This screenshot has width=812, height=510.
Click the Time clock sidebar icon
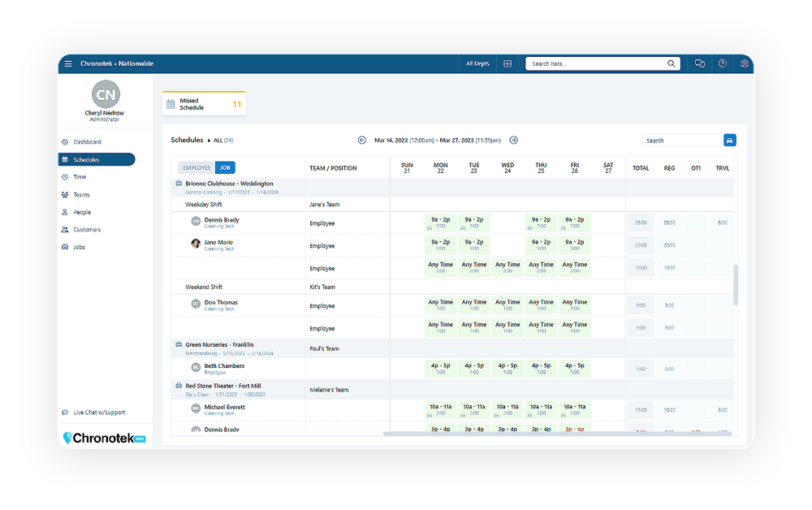click(65, 177)
